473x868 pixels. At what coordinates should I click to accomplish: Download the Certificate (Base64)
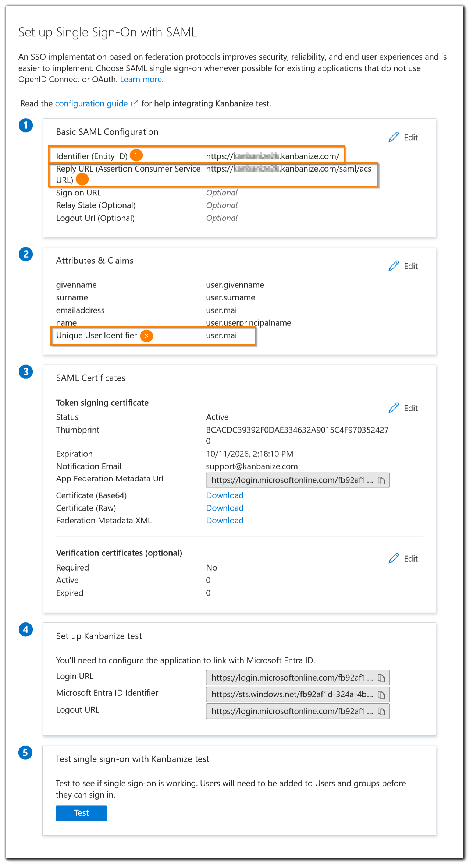click(x=225, y=495)
